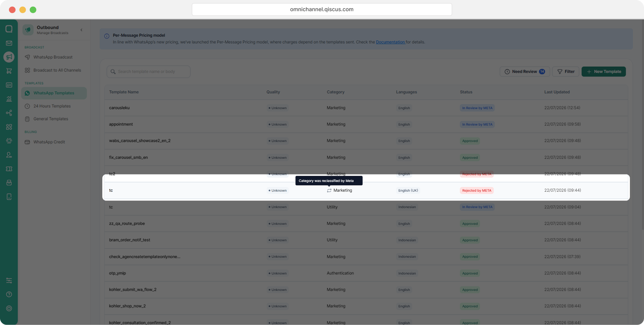Open the check_agencreatetemplateonlynone template
Image resolution: width=644 pixels, height=325 pixels.
point(366,257)
